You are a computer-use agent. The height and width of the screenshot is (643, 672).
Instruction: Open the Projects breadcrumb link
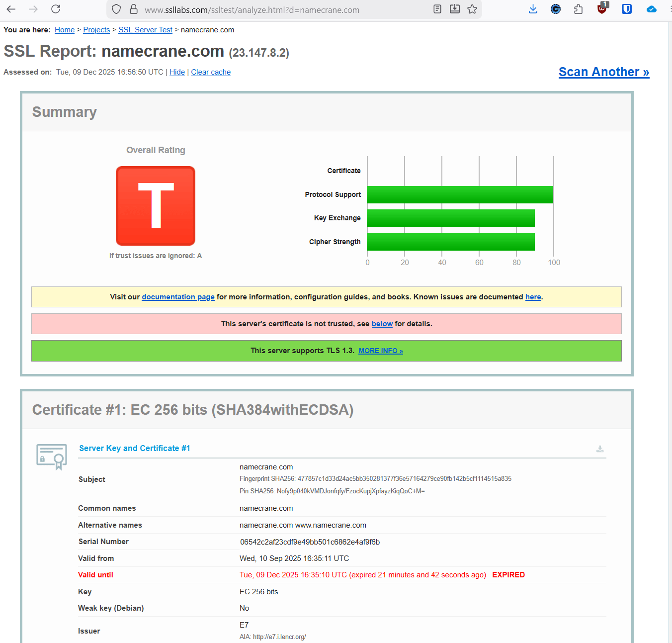point(96,30)
